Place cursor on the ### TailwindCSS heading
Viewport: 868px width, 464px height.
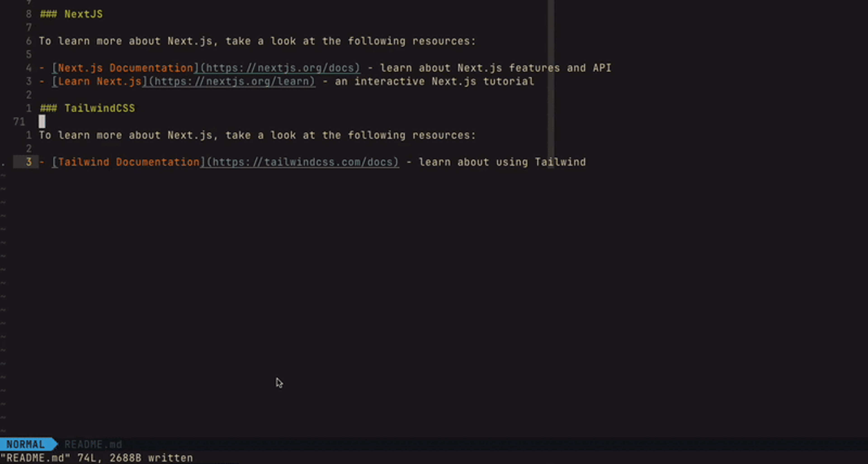[87, 108]
